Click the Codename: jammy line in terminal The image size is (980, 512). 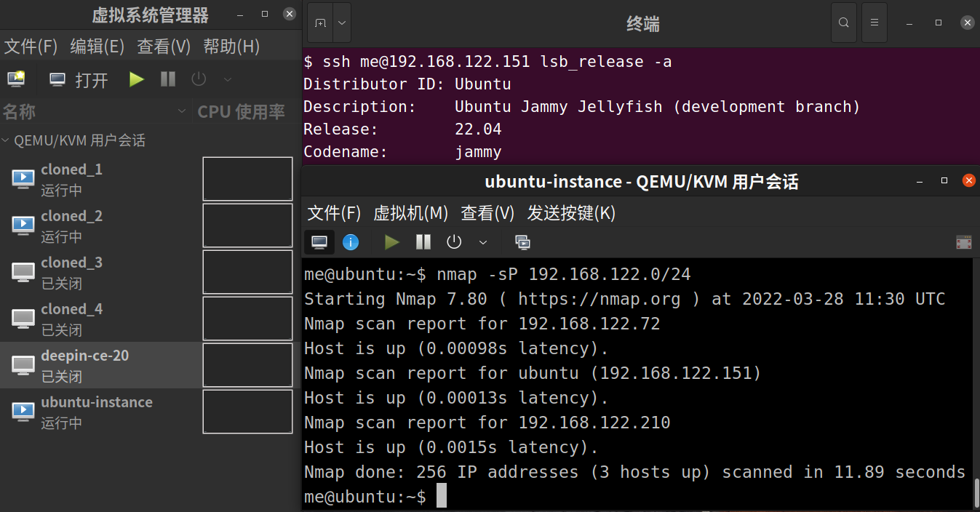[404, 152]
